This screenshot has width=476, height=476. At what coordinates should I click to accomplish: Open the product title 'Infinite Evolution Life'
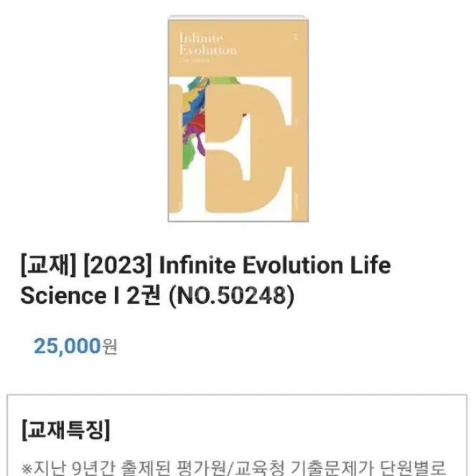pyautogui.click(x=275, y=265)
